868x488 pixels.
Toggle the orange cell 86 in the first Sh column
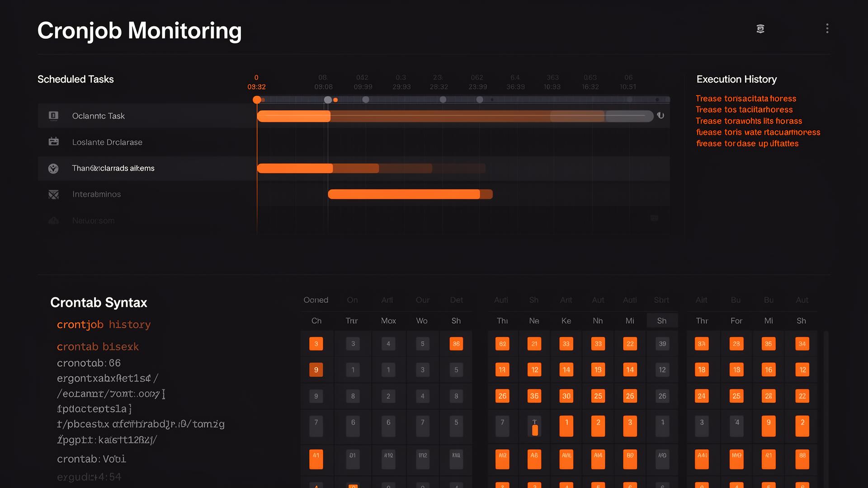pos(456,344)
